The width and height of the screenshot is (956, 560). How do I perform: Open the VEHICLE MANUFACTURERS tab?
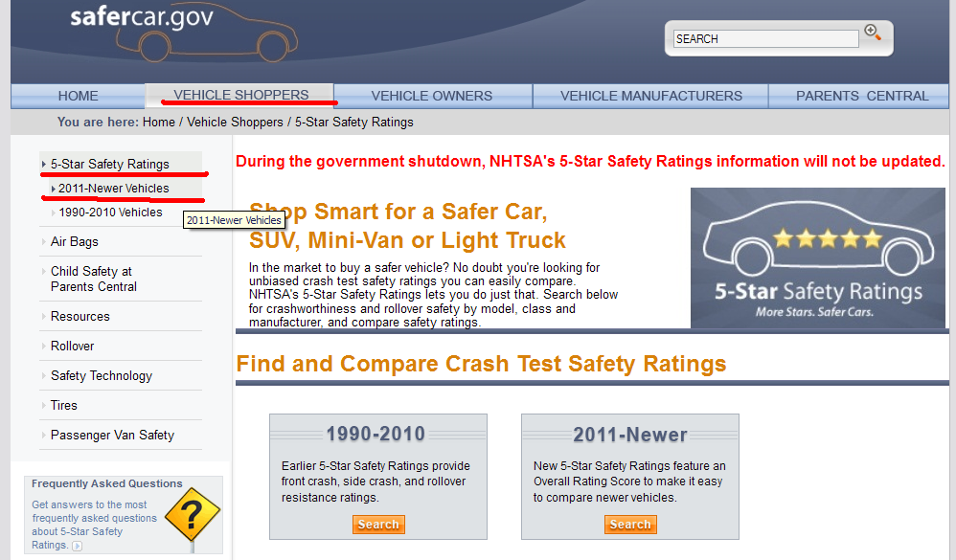coord(650,96)
